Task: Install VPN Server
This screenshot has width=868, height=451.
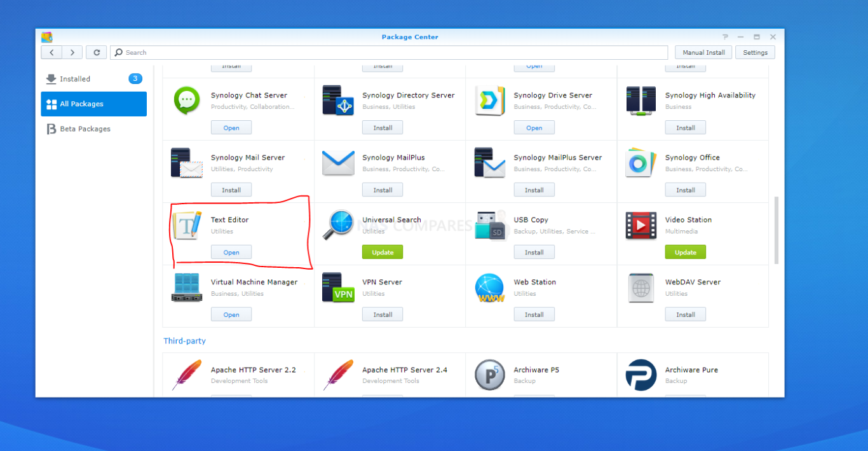Action: (383, 315)
